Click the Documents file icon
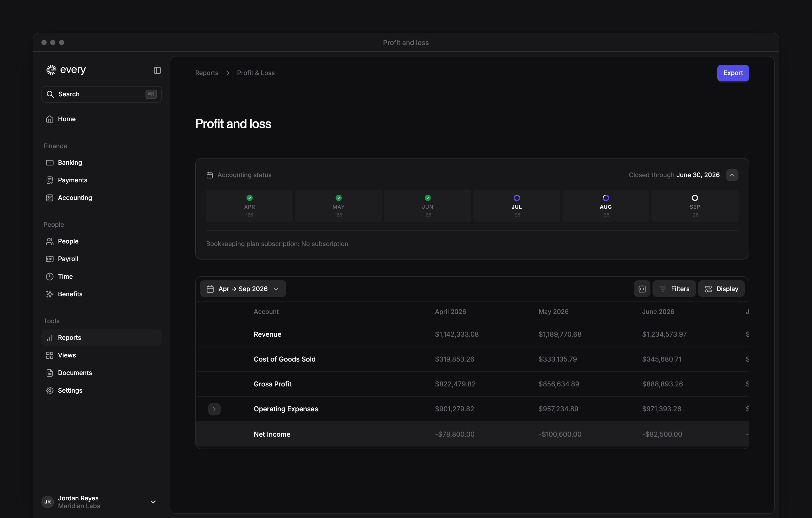This screenshot has height=518, width=812. coord(49,373)
